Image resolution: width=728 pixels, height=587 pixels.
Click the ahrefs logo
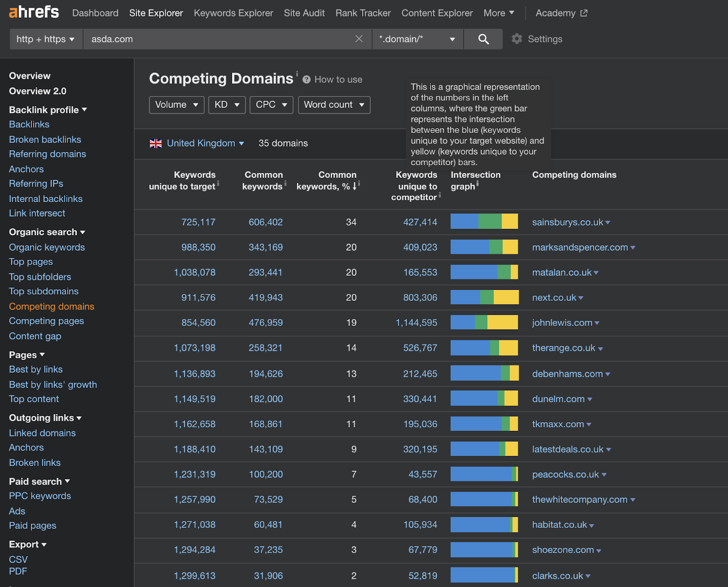(x=34, y=12)
